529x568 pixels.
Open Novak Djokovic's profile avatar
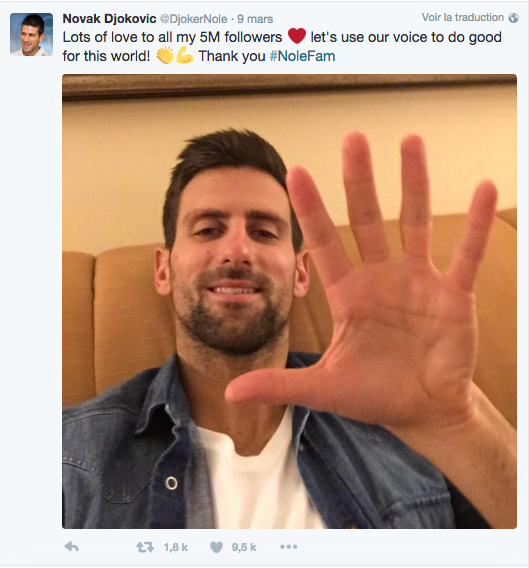click(x=32, y=34)
